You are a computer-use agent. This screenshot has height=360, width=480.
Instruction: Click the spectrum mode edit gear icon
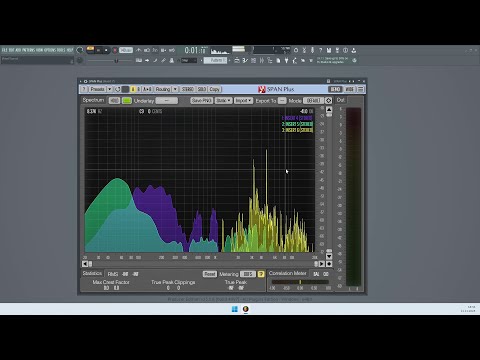point(328,101)
